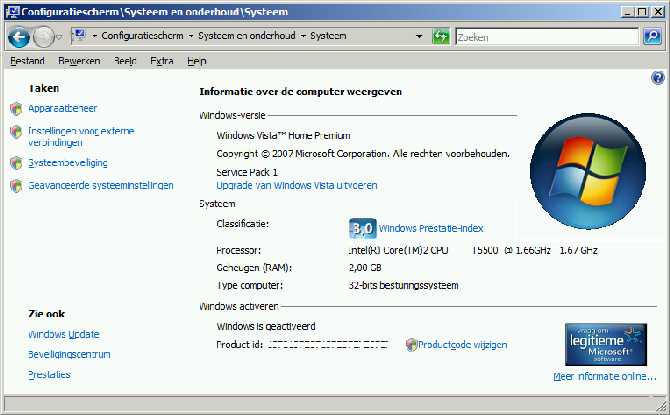Open the Bestand menu

click(x=27, y=61)
